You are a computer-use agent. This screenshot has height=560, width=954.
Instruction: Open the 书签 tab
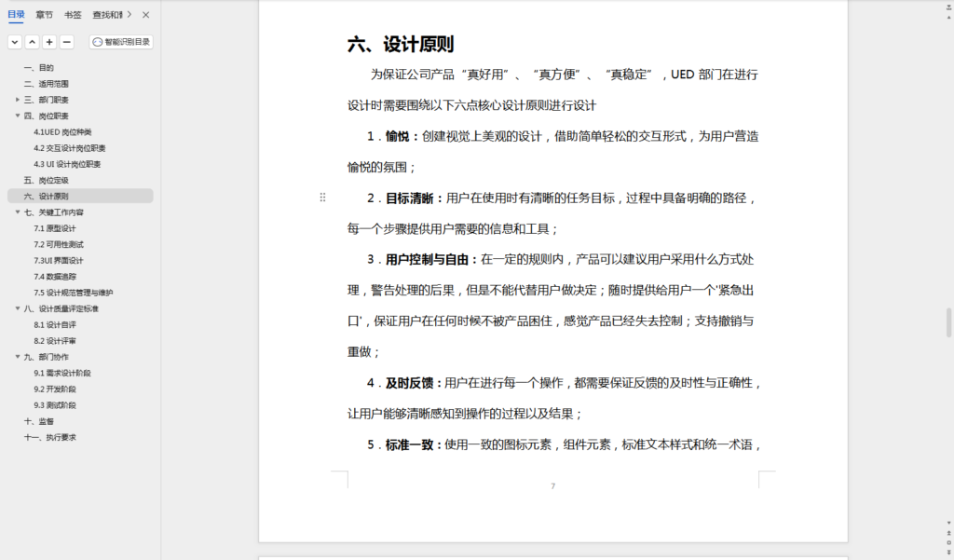73,15
